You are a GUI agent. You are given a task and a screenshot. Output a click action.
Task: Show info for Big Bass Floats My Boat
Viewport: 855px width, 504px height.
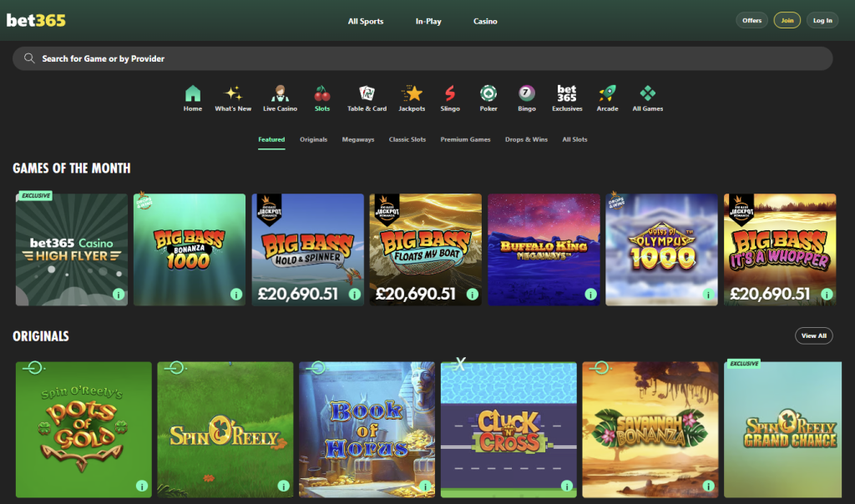tap(473, 295)
